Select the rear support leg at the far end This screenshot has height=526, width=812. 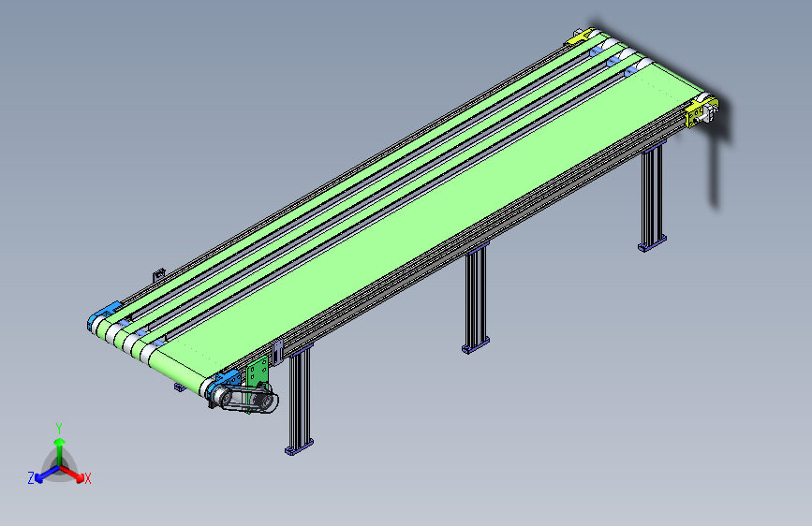(653, 197)
